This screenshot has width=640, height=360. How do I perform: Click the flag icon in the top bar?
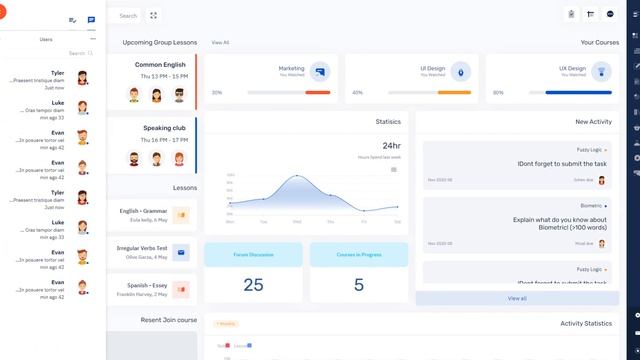591,14
